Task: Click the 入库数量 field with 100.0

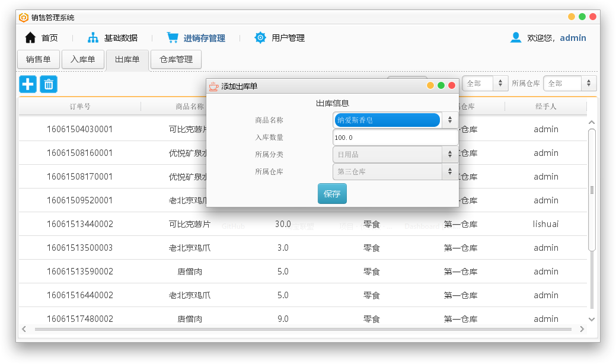Action: 395,138
